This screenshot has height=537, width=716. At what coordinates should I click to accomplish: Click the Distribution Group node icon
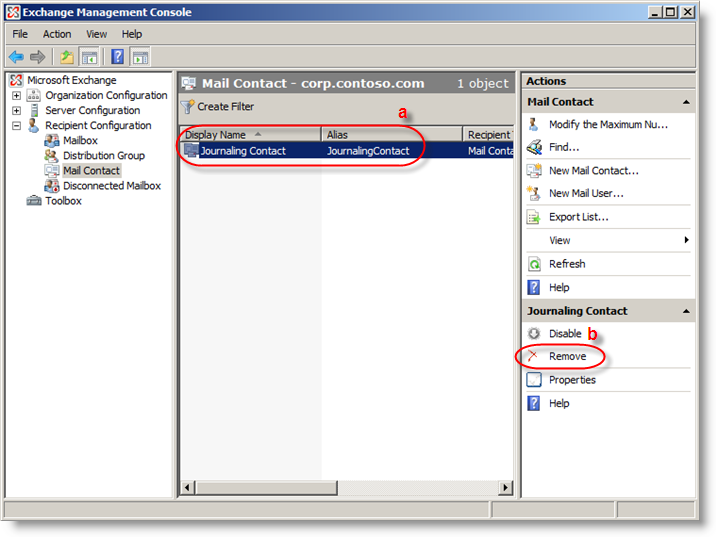pos(51,156)
